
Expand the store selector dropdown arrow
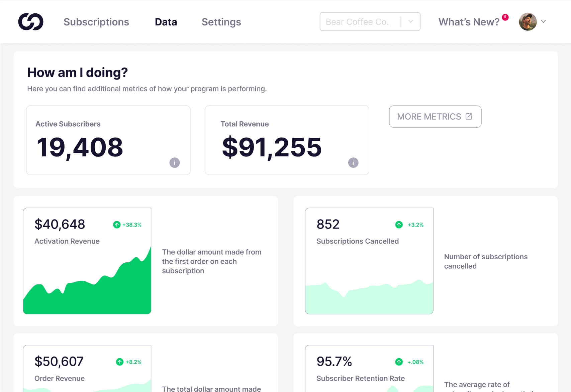pyautogui.click(x=411, y=22)
